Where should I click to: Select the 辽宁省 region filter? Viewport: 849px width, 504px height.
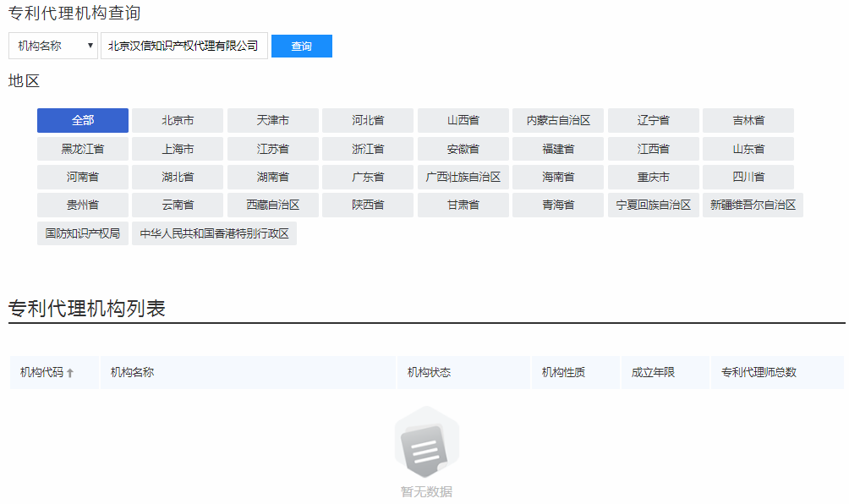pyautogui.click(x=653, y=120)
